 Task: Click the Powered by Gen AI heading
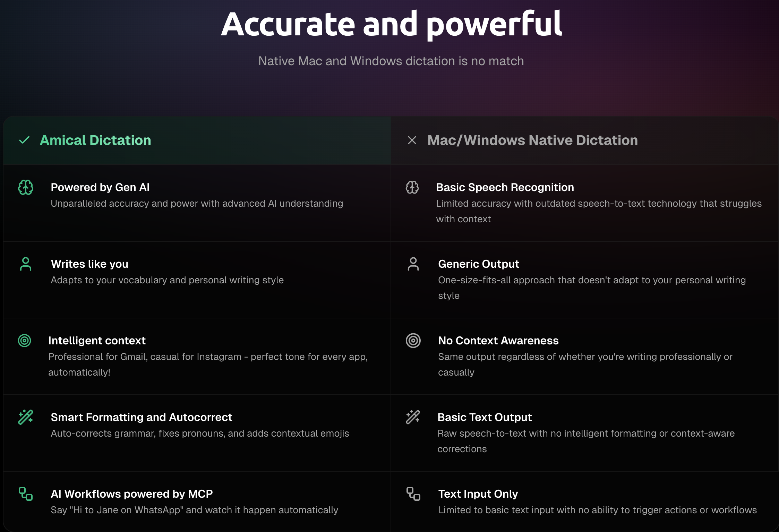pos(100,187)
